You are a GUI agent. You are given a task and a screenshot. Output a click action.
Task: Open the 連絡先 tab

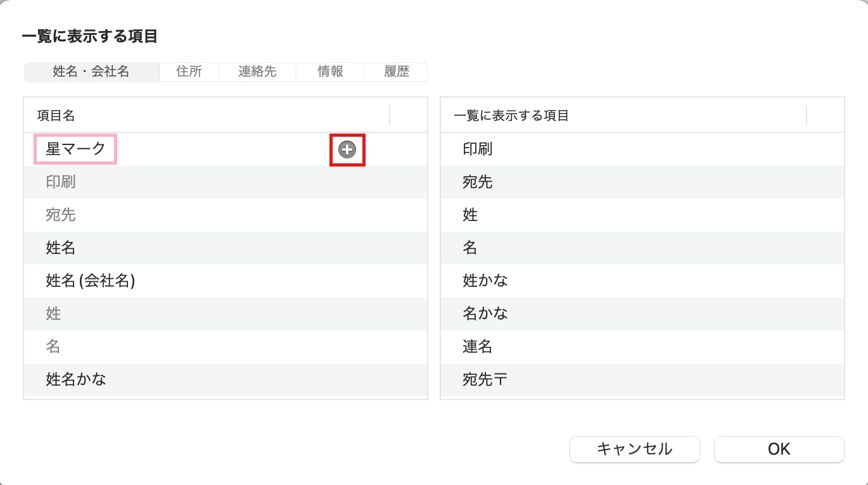click(257, 72)
